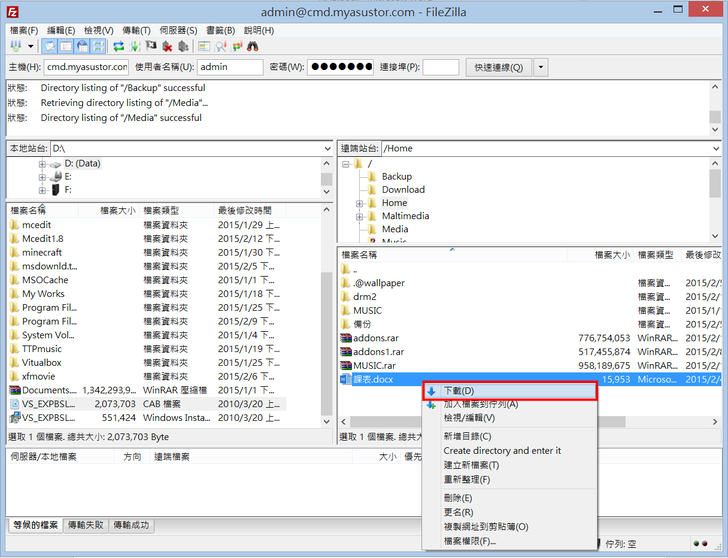Toggle the transfer queue pane icon
The width and height of the screenshot is (728, 558).
click(99, 46)
